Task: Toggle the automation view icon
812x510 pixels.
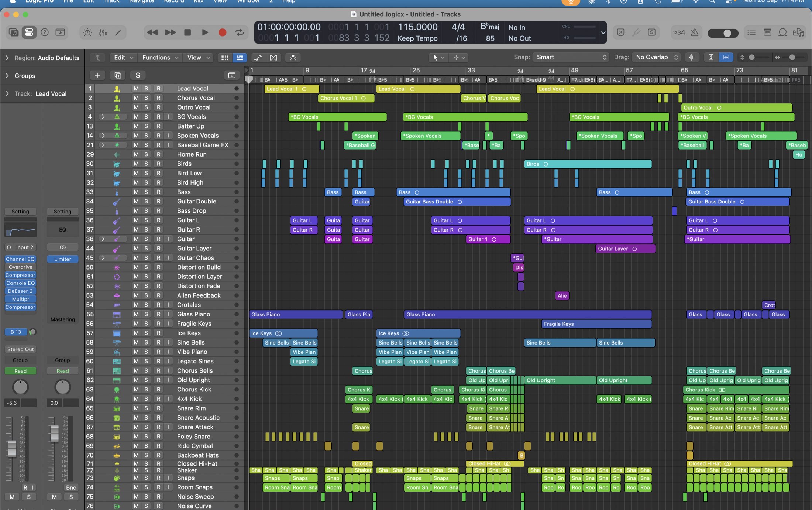Action: (258, 58)
